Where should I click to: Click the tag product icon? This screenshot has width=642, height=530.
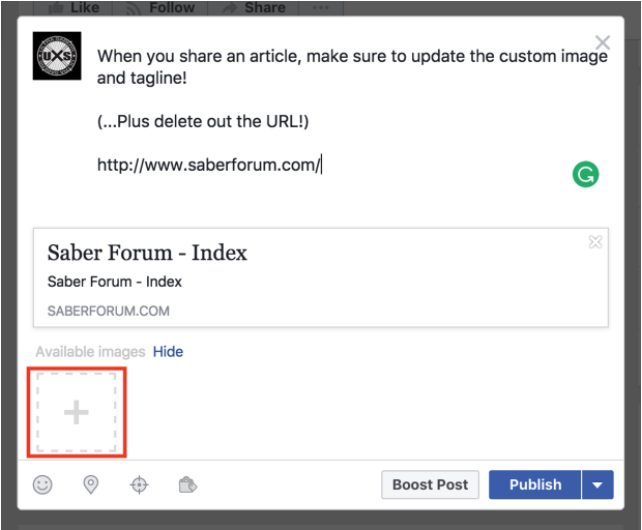tap(187, 485)
